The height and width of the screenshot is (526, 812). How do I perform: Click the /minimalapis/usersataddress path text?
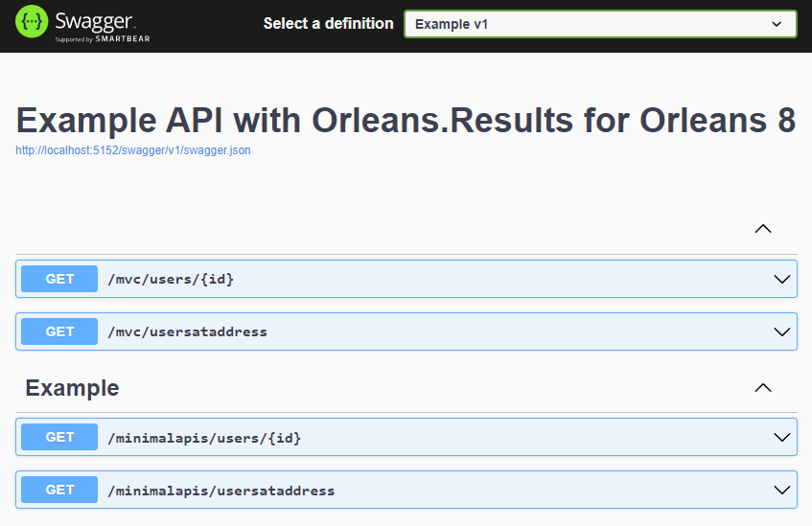pos(221,491)
